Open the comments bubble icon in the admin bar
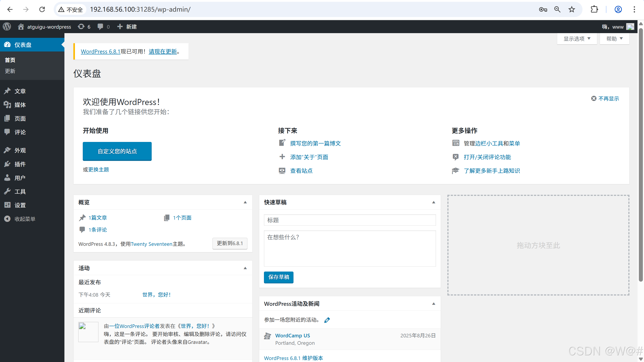The image size is (644, 362). [100, 26]
